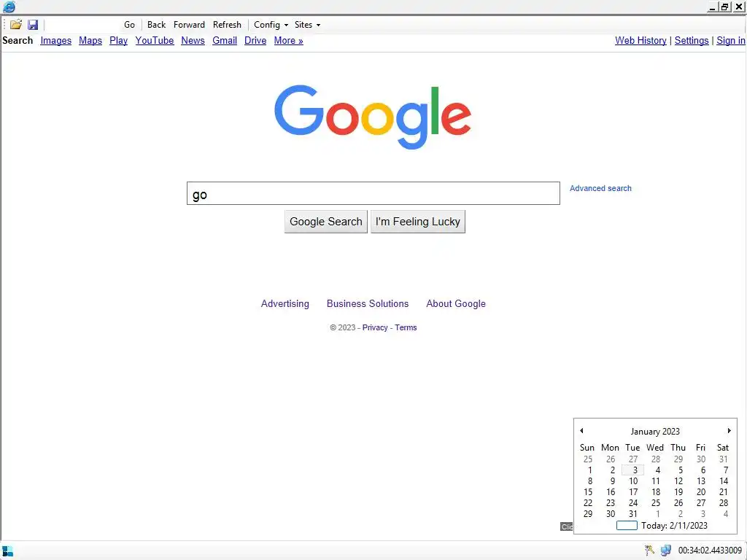
Task: Select January 26 in the calendar
Action: click(x=678, y=503)
